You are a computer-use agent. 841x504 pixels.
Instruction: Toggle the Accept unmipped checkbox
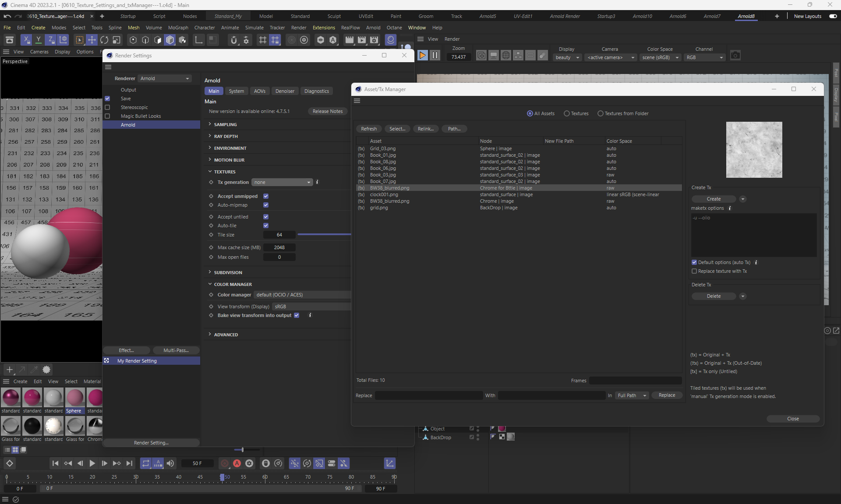tap(266, 196)
